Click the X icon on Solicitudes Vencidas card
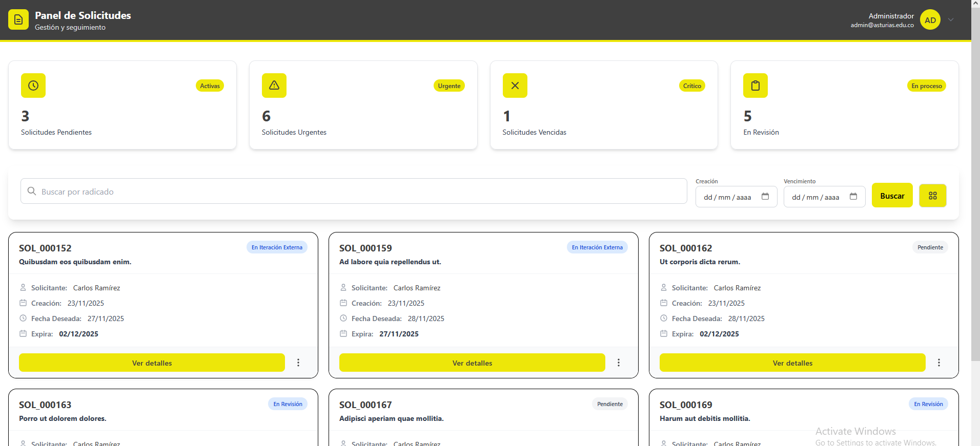Viewport: 980px width, 446px height. click(515, 86)
